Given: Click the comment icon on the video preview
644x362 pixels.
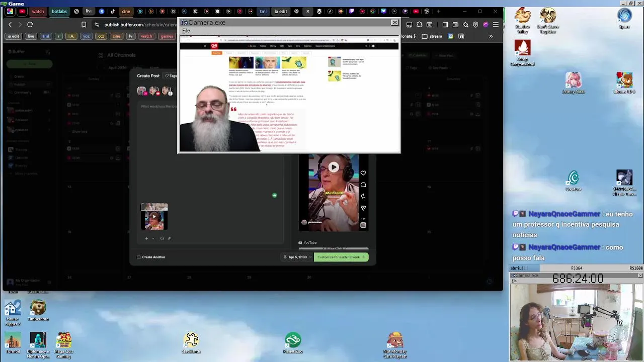Looking at the screenshot, I should [x=363, y=185].
